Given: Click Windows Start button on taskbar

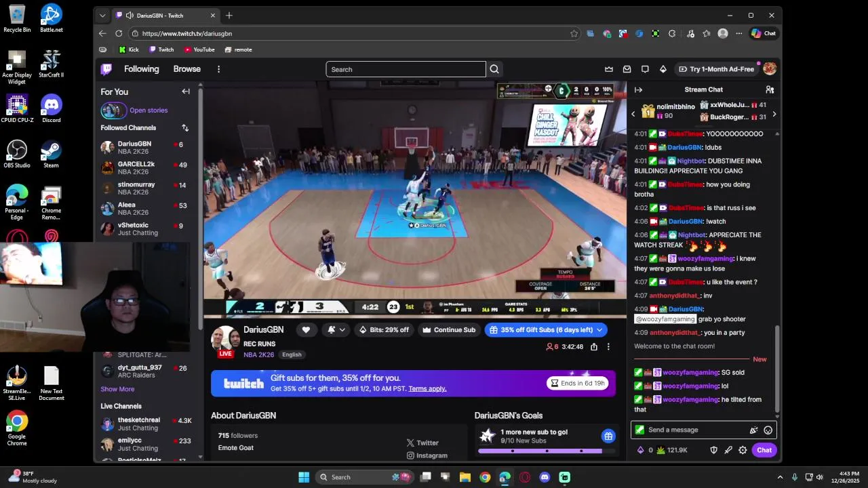Looking at the screenshot, I should (x=304, y=477).
